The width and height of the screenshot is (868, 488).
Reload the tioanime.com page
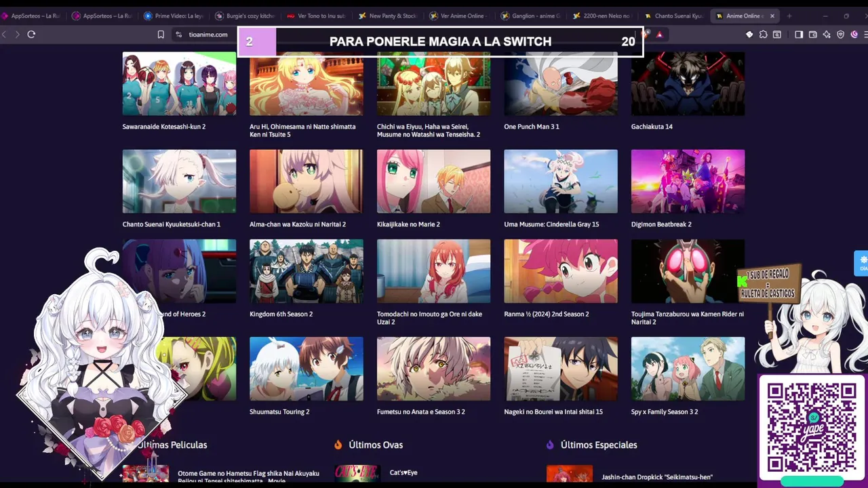pyautogui.click(x=31, y=34)
